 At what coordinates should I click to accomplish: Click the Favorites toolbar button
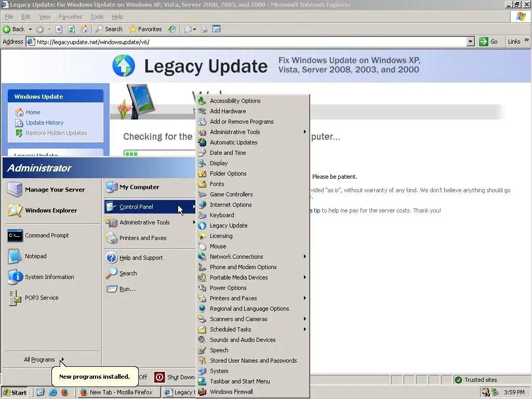click(145, 29)
